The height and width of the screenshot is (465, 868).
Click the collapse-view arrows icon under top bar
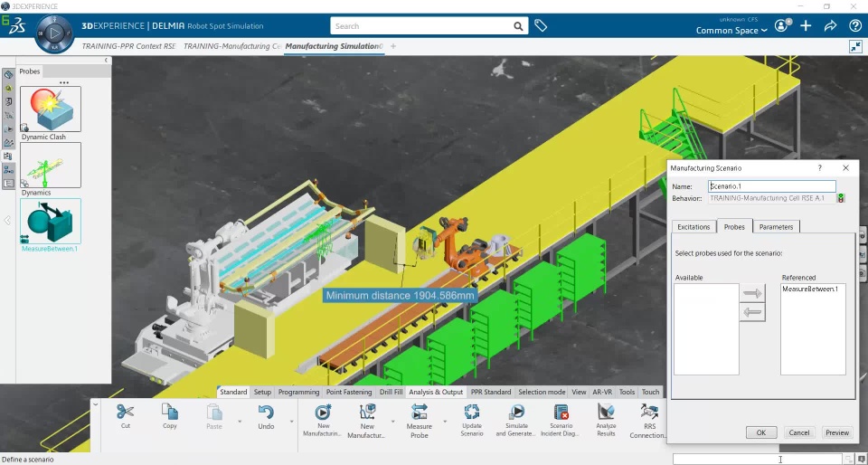(x=855, y=46)
